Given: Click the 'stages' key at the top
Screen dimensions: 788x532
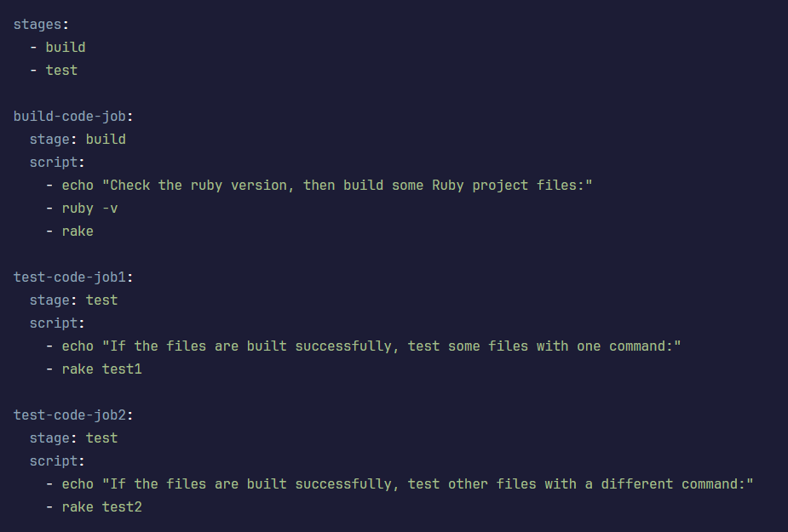Looking at the screenshot, I should 37,24.
